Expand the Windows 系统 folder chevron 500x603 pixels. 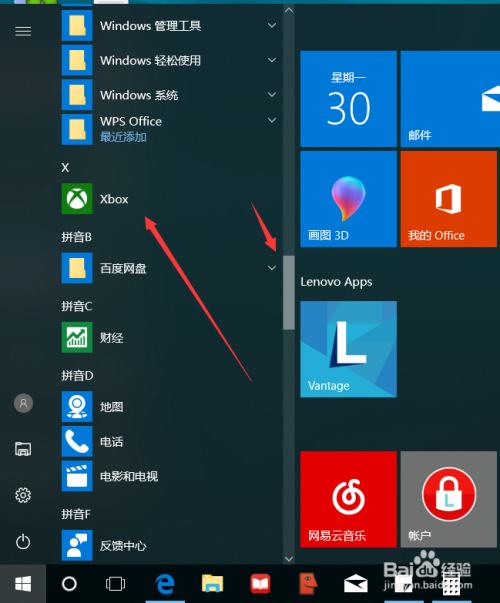pos(272,95)
